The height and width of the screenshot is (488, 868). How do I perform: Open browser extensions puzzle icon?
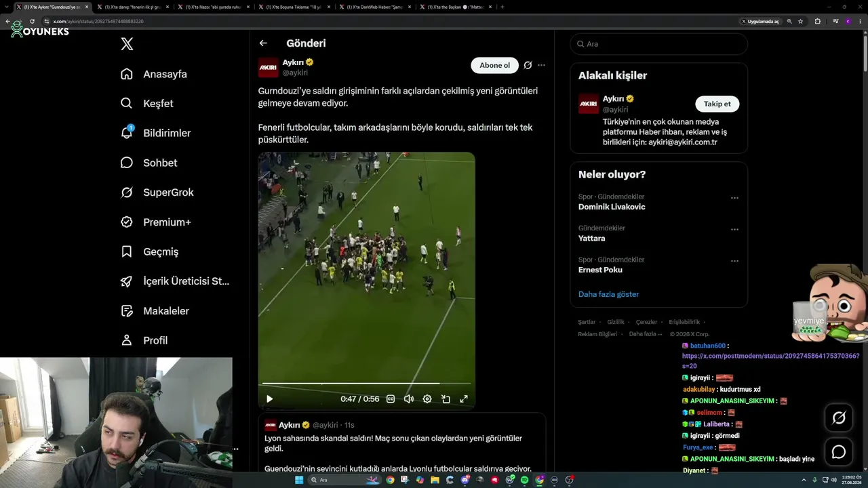pyautogui.click(x=817, y=21)
